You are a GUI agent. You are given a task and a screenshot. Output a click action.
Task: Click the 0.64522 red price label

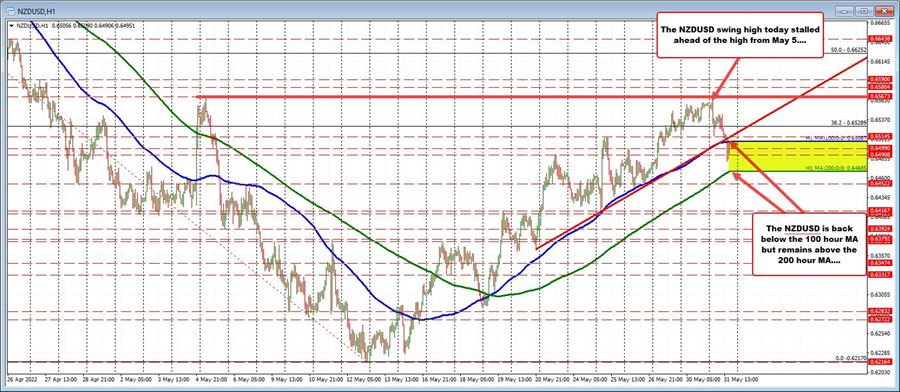tap(880, 184)
